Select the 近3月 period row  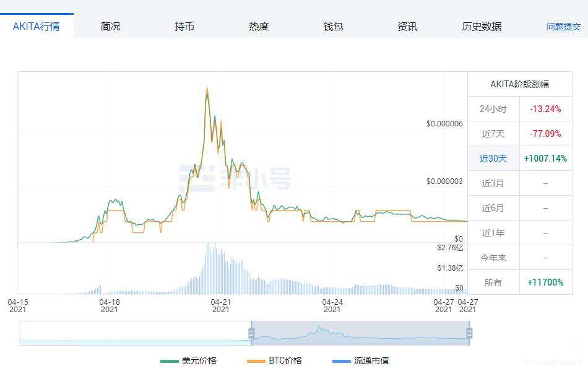(x=493, y=183)
